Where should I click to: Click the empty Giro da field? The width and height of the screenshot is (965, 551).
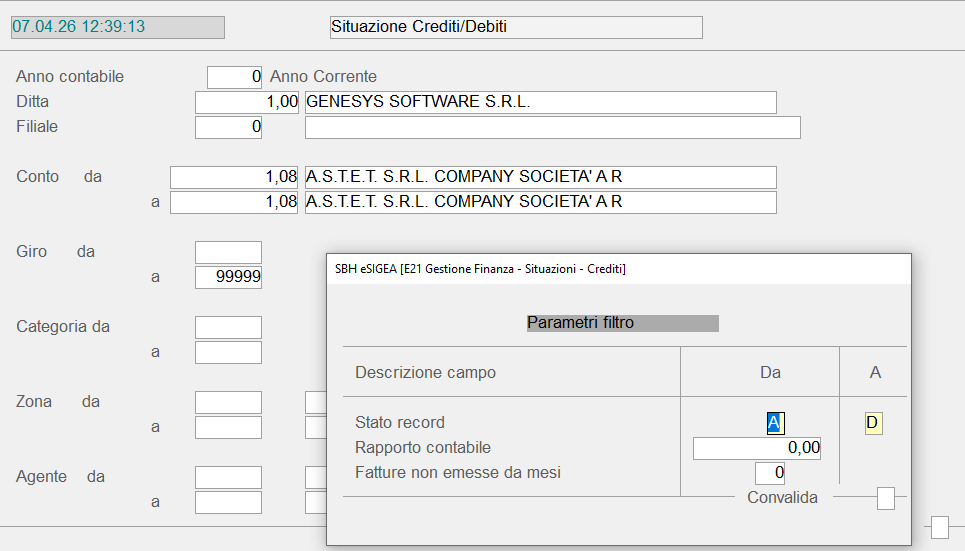point(228,252)
